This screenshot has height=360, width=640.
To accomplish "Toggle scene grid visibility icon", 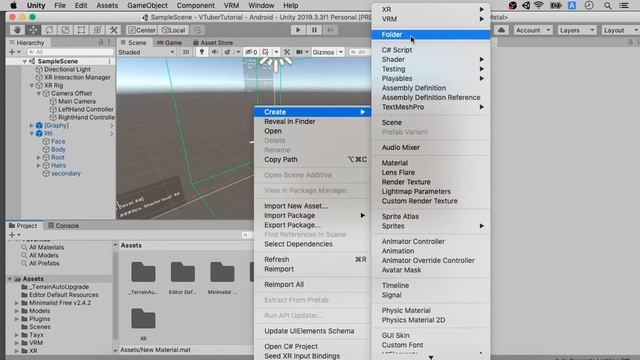I will tap(265, 52).
